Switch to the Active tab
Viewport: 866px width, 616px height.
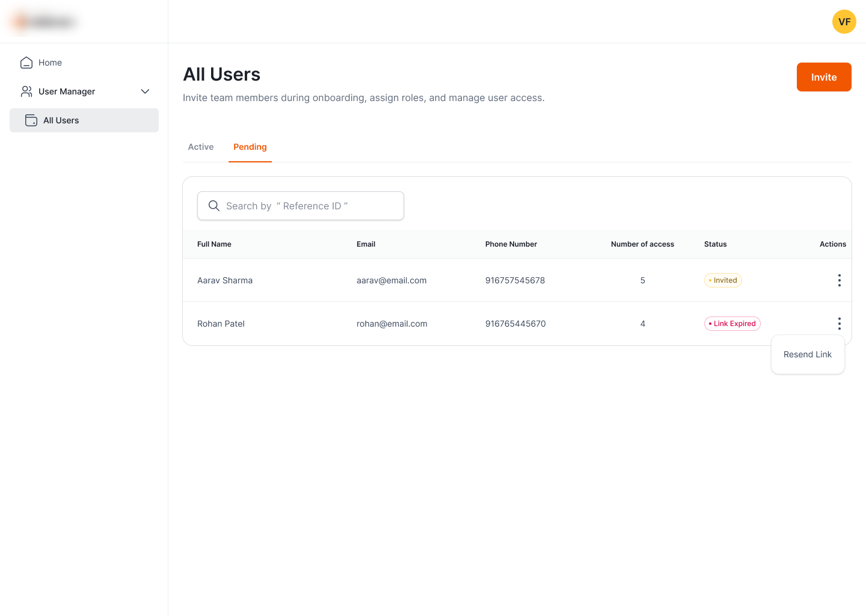(x=201, y=147)
